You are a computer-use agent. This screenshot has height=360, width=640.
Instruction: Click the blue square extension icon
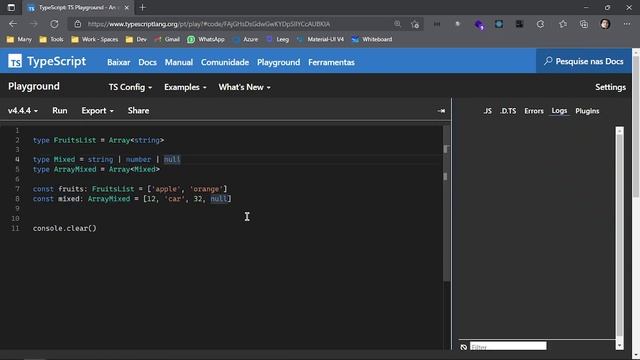[499, 24]
